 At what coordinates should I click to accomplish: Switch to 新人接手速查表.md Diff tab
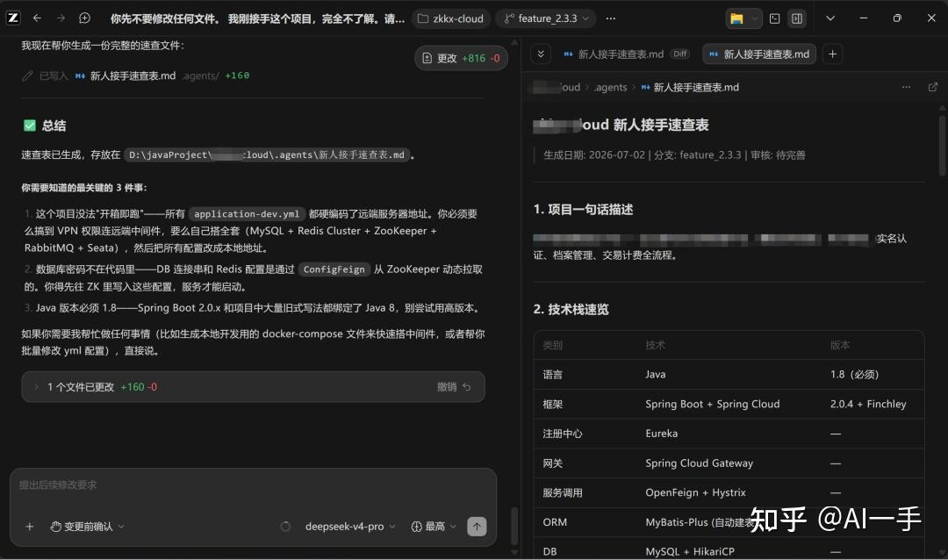[x=626, y=54]
